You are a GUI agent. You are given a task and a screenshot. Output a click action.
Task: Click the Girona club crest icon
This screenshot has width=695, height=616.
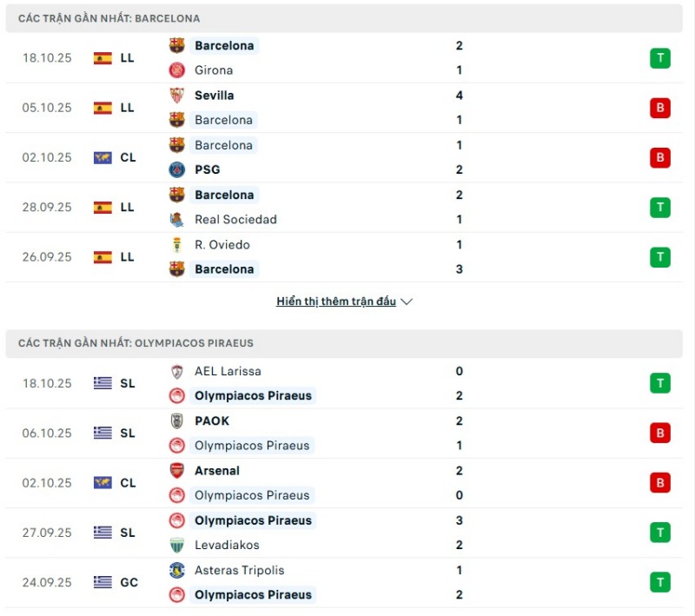coord(177,70)
